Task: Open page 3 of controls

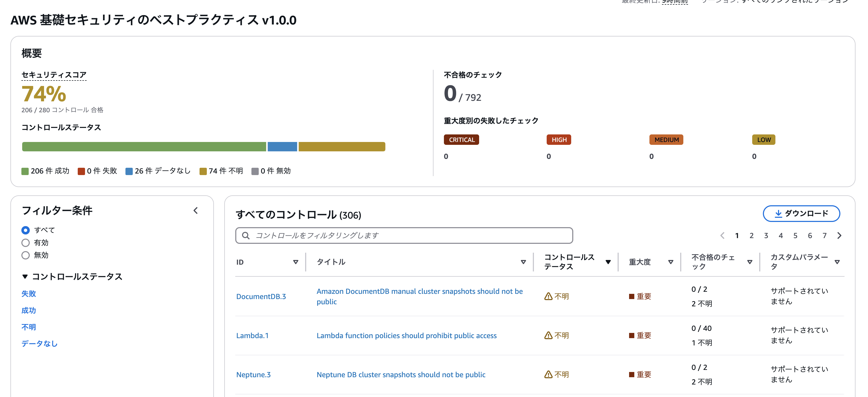Action: (x=766, y=235)
